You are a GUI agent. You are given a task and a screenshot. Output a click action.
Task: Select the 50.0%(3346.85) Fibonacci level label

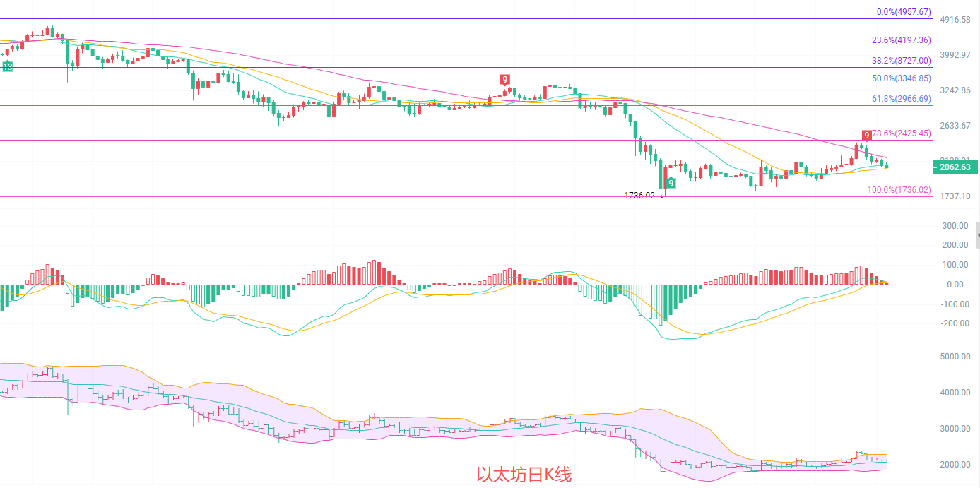coord(902,78)
